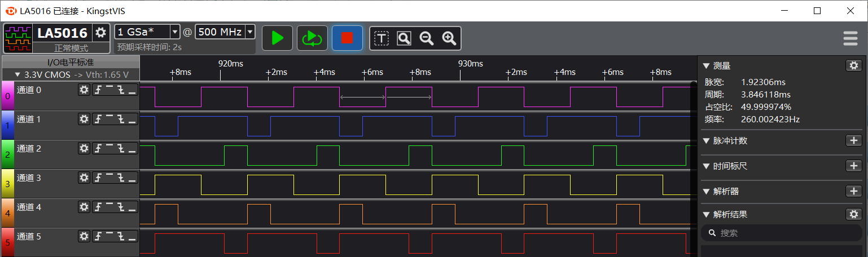The image size is (868, 257).
Task: Select the text cursor measurement tool
Action: click(382, 38)
